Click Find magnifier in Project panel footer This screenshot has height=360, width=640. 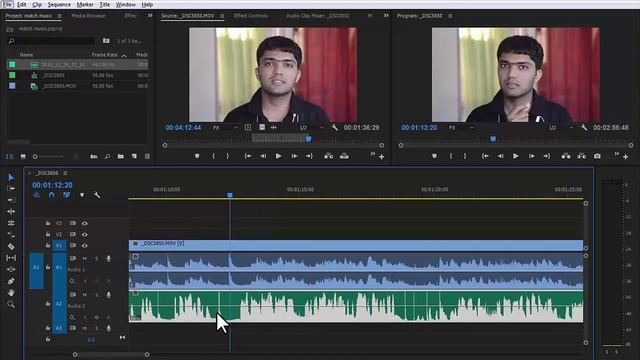pyautogui.click(x=107, y=156)
